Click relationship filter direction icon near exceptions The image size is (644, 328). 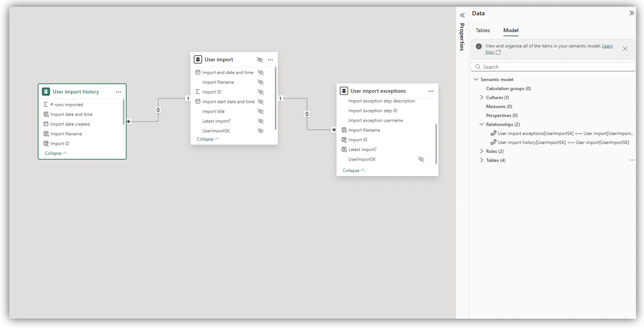pos(307,114)
